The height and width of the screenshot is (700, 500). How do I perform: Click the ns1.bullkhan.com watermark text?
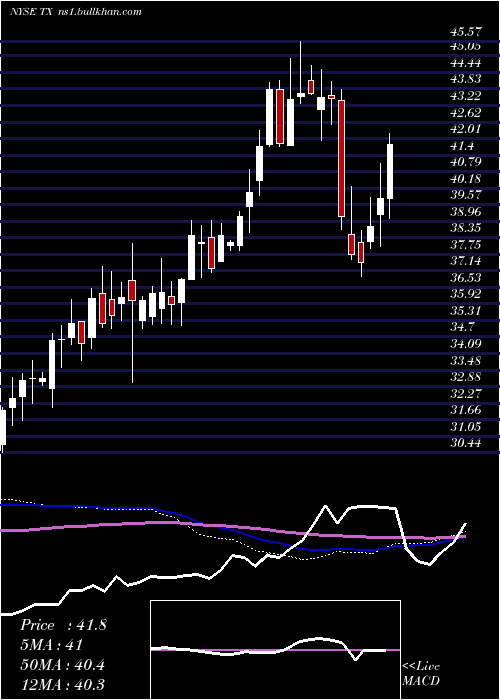(100, 12)
